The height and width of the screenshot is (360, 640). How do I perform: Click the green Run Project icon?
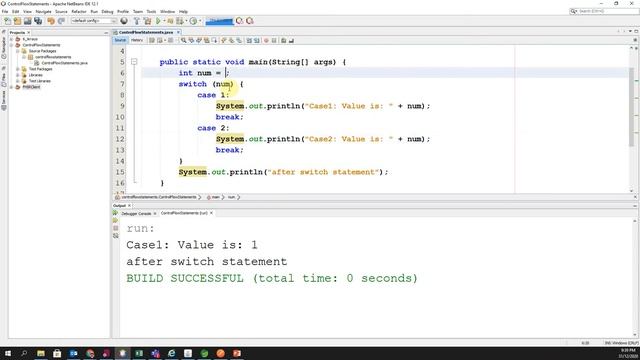click(x=158, y=21)
